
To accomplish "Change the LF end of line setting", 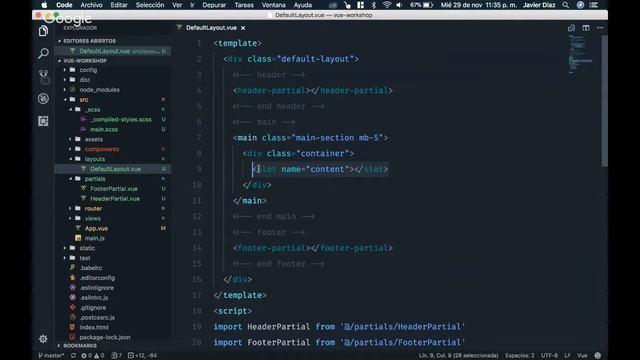I will pos(567,356).
